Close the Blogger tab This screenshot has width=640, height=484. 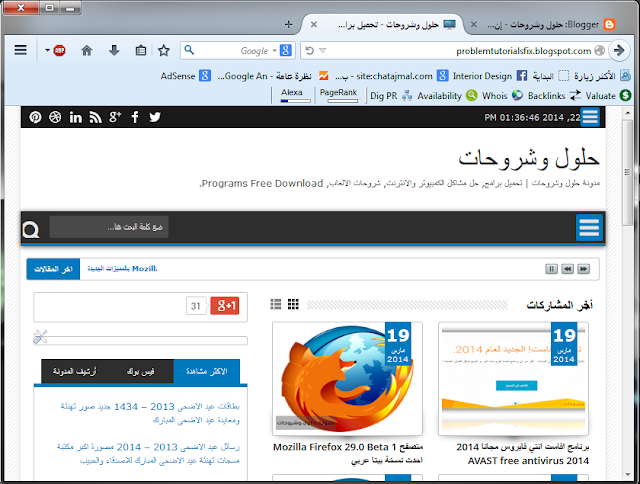(474, 24)
